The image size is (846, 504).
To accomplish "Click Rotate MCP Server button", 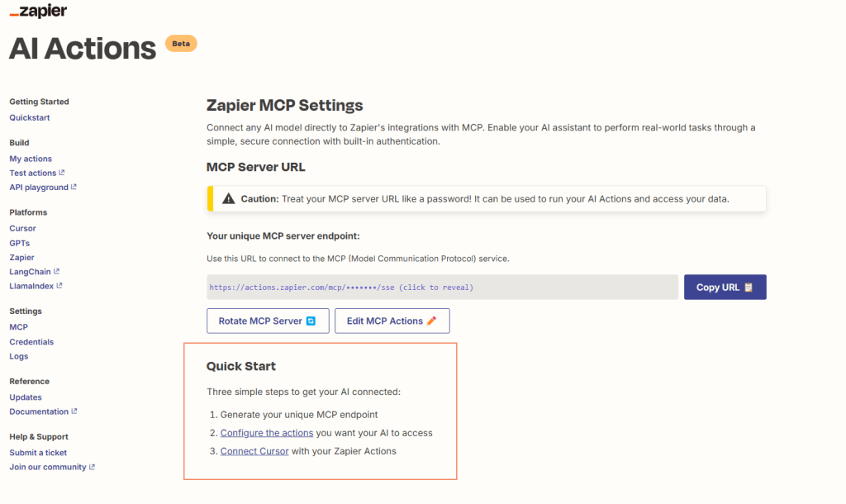I will pos(268,321).
